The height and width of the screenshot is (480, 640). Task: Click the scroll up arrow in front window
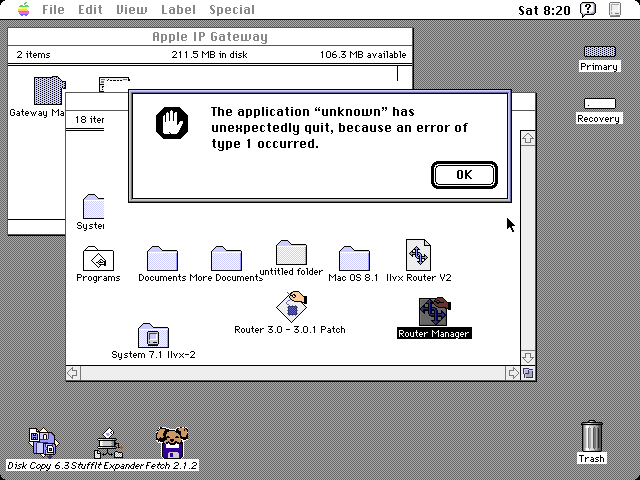[x=528, y=138]
